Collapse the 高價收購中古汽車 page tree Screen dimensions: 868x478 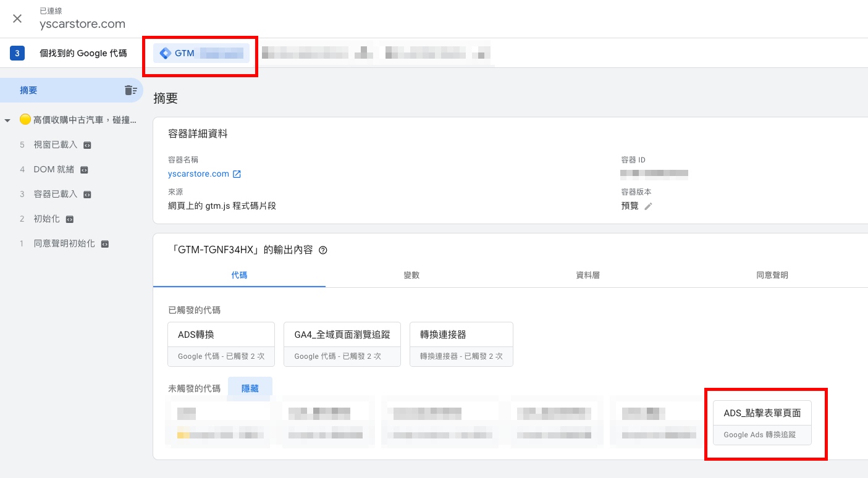[x=7, y=120]
